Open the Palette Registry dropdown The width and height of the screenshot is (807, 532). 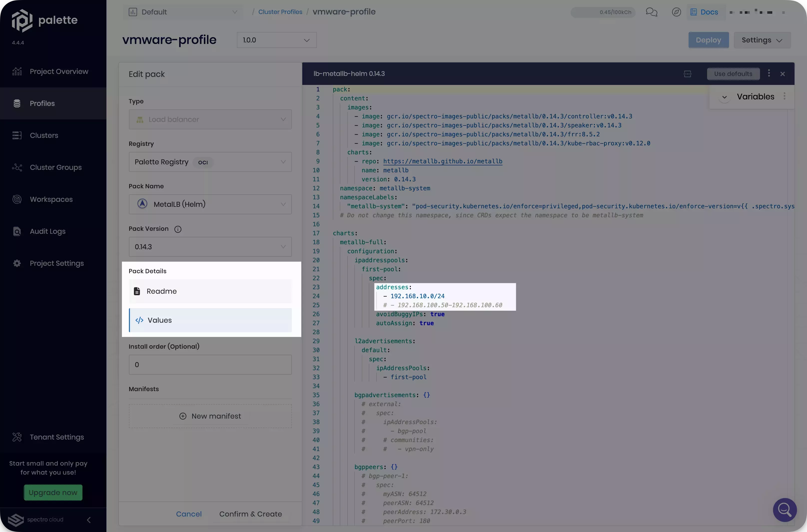pyautogui.click(x=210, y=162)
